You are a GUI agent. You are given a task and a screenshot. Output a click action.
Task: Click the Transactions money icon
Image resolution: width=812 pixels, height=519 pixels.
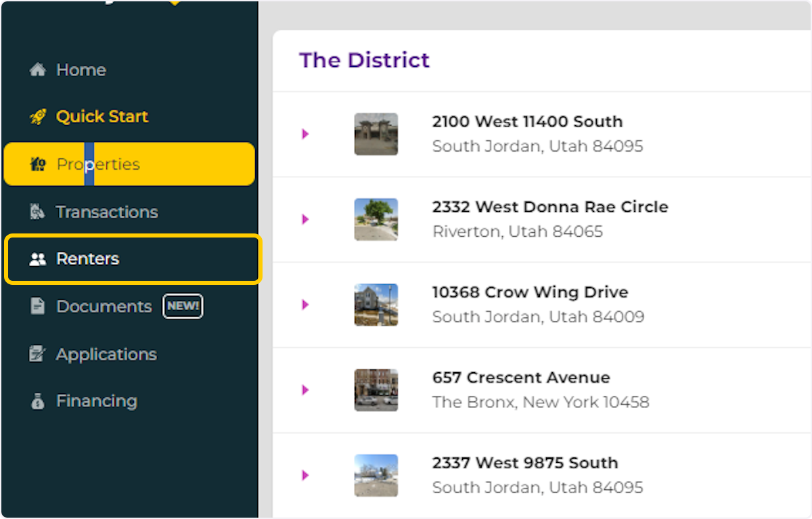pyautogui.click(x=36, y=211)
